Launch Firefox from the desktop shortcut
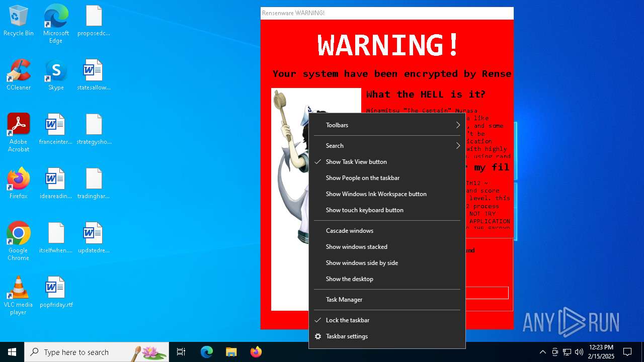 coord(19,184)
